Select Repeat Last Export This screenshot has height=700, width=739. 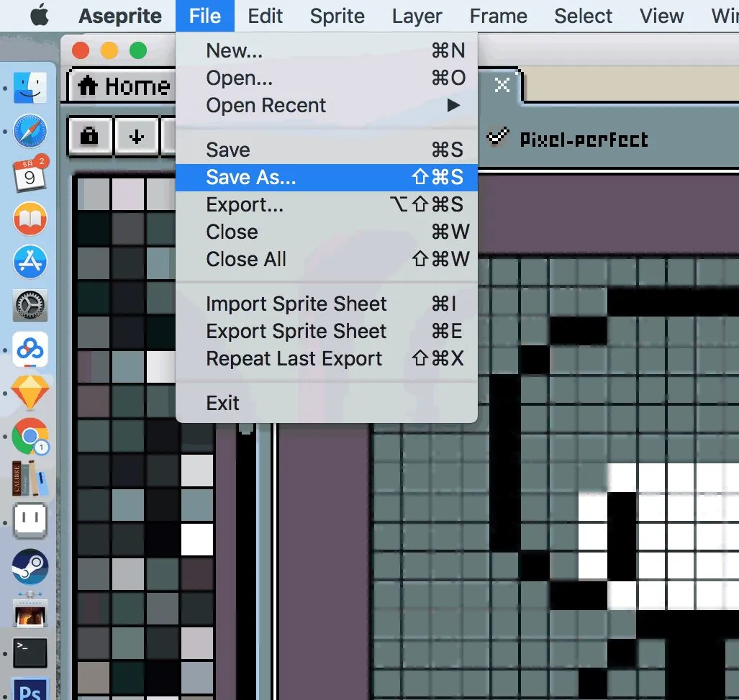tap(326, 358)
